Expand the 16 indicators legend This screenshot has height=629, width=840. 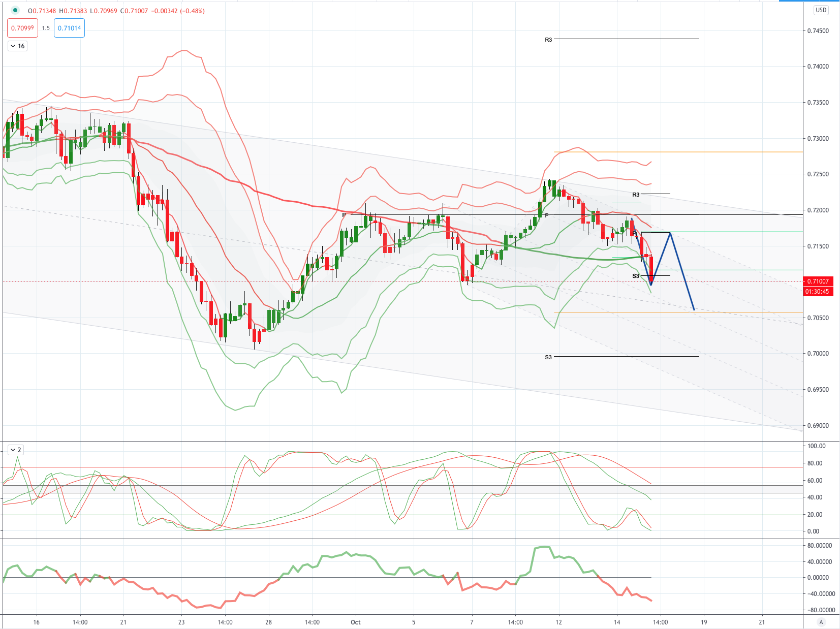[18, 46]
